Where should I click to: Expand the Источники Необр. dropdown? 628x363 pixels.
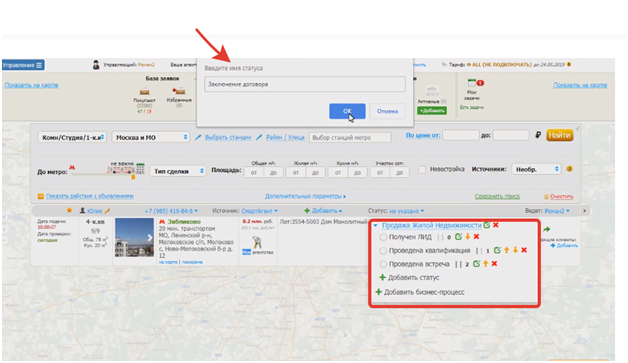pos(537,169)
